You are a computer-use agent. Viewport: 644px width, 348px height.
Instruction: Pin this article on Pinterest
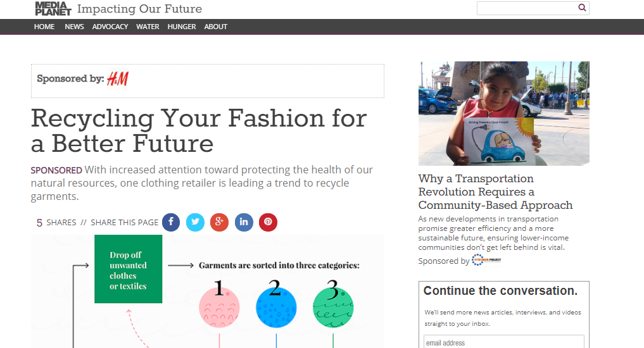pos(268,222)
